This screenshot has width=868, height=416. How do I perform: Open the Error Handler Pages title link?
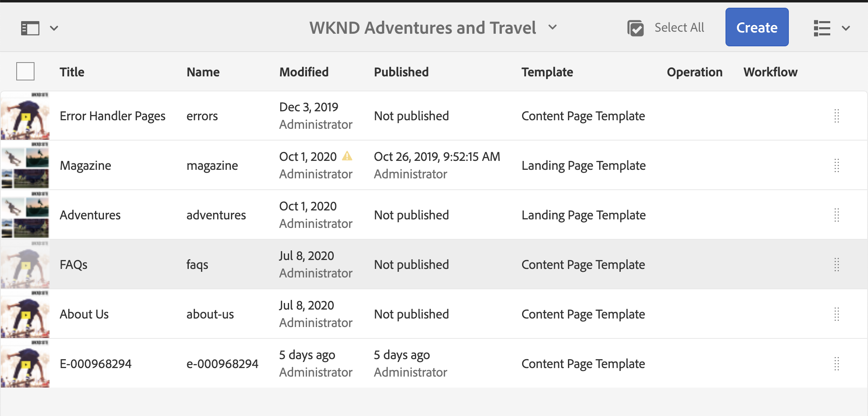point(112,116)
